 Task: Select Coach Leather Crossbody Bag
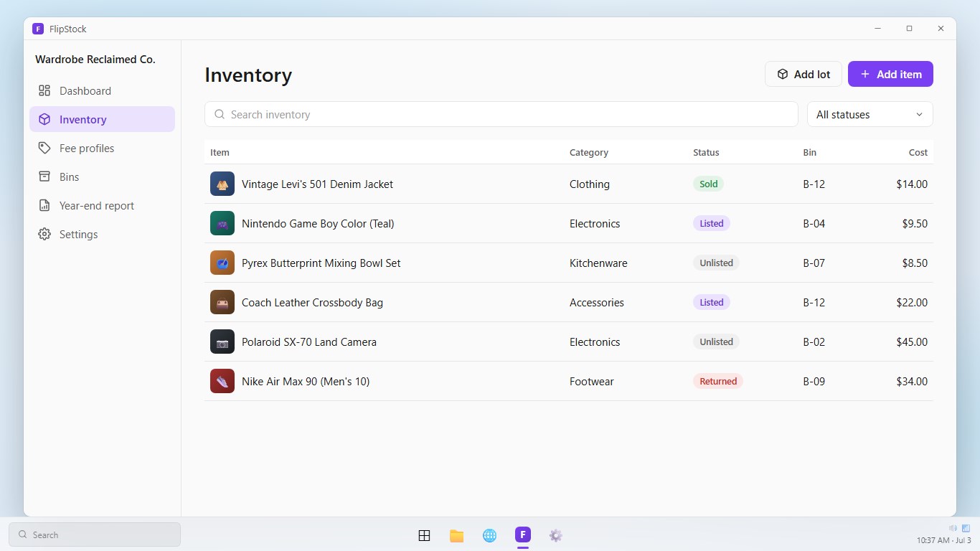click(x=568, y=302)
